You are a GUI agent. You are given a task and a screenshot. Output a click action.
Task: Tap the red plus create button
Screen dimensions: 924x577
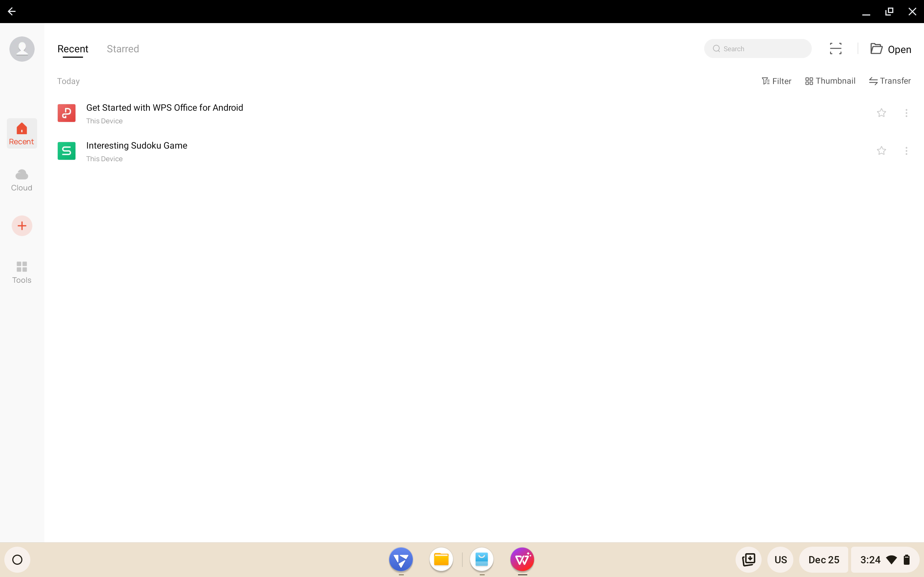tap(22, 226)
